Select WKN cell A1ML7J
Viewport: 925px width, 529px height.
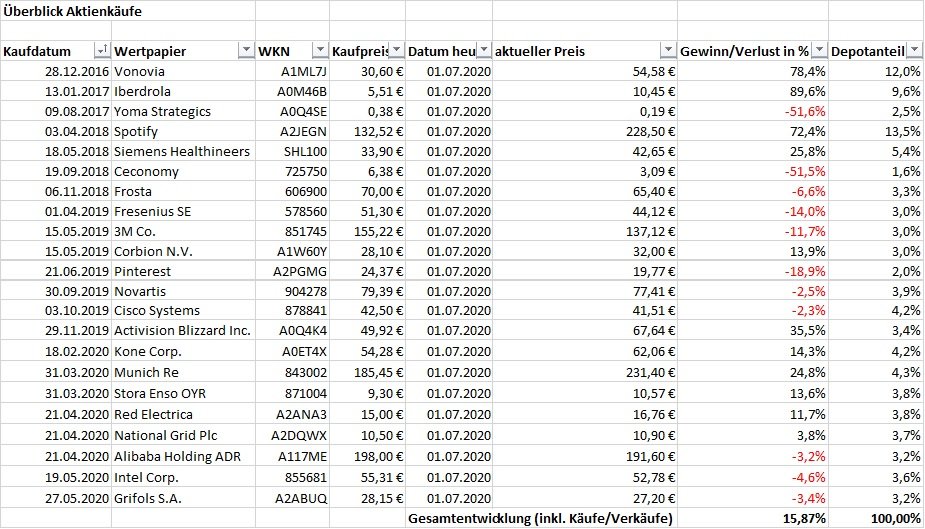click(293, 71)
